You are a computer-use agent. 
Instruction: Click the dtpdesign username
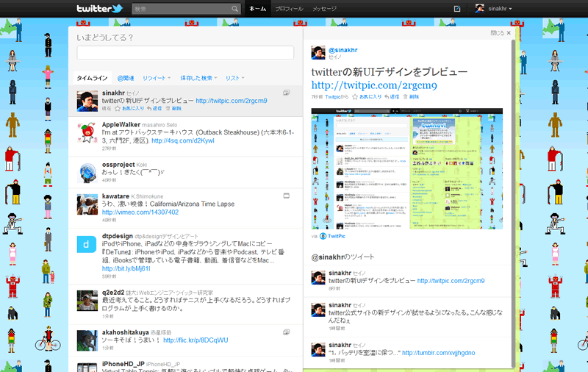pos(118,236)
